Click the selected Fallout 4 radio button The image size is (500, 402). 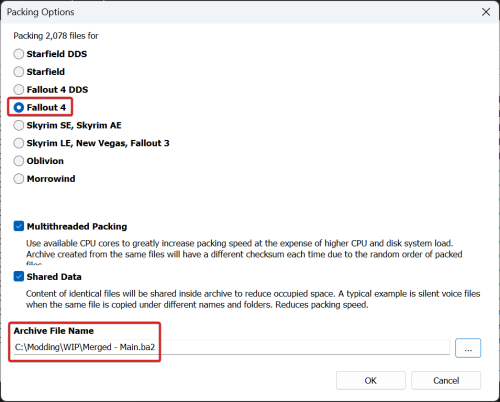coord(19,107)
